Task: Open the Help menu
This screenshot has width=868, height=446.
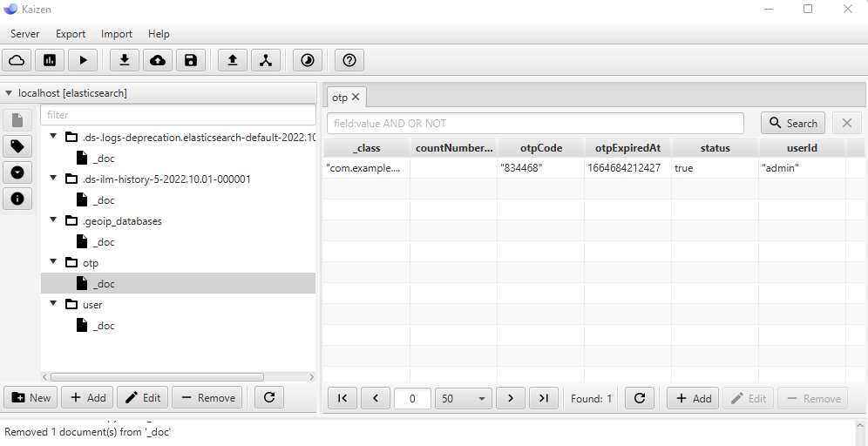Action: [159, 34]
